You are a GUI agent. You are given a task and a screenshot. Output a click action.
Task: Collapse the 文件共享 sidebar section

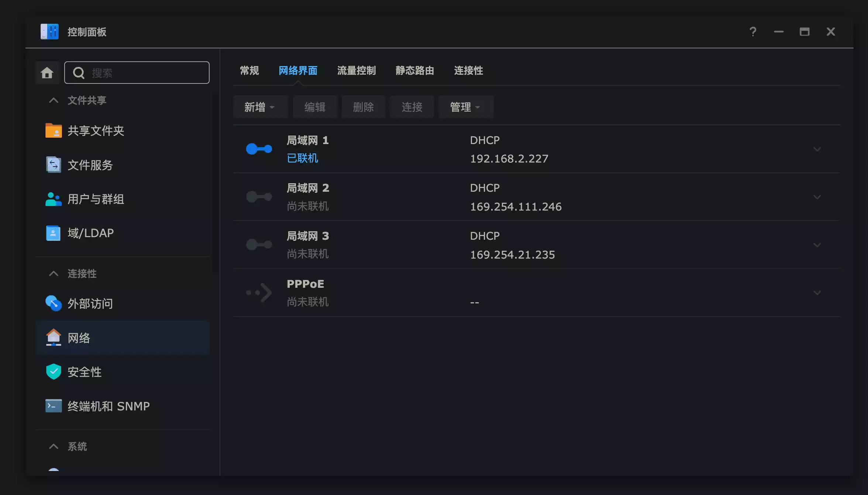tap(54, 100)
